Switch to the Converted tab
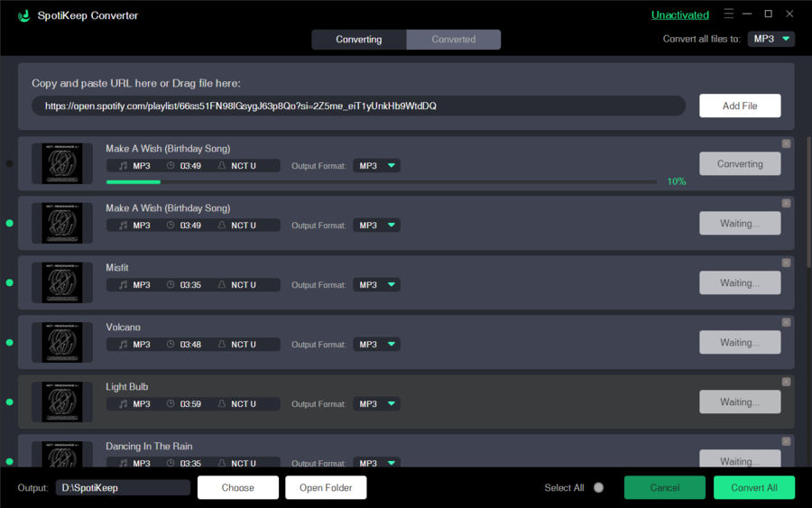Image resolution: width=812 pixels, height=508 pixels. click(453, 40)
